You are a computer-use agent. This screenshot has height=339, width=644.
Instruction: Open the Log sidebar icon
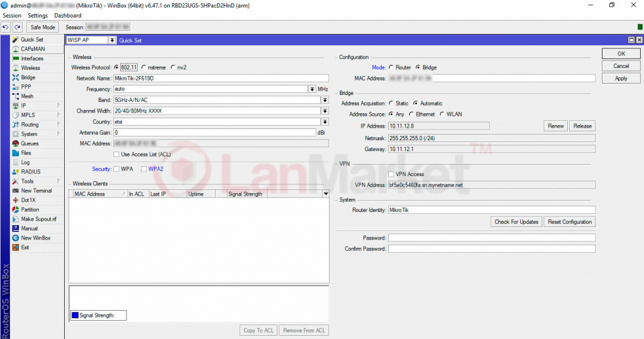16,162
